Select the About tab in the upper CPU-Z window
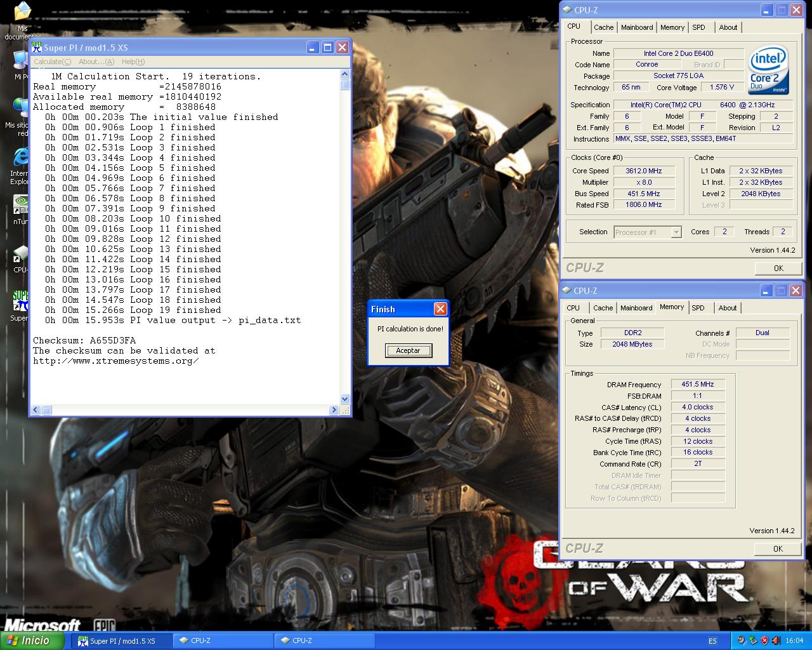The width and height of the screenshot is (812, 650). tap(728, 27)
